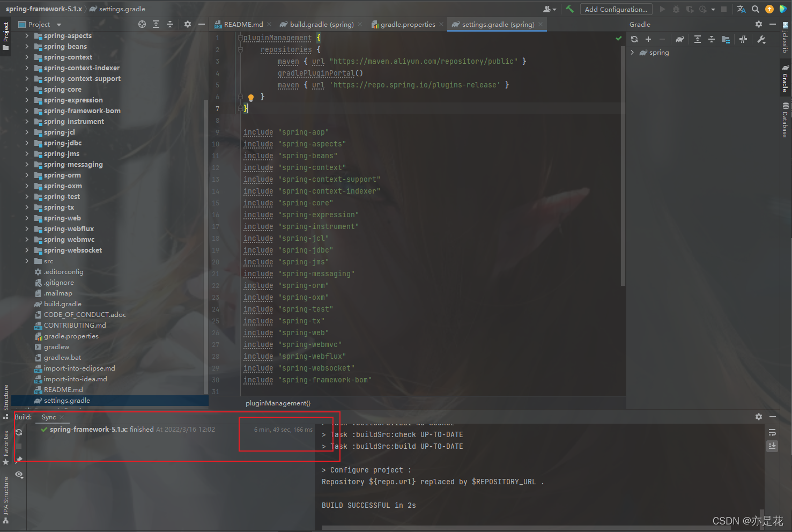Viewport: 792px width, 532px height.
Task: Click the yellow intention bulb in editor
Action: (x=250, y=98)
